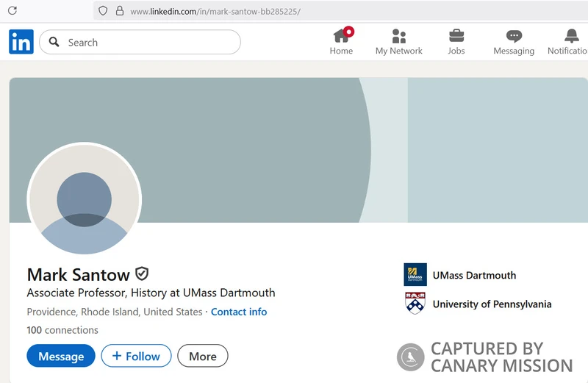Click the verification shield badge beside Mark Santow
588x383 pixels.
point(142,274)
